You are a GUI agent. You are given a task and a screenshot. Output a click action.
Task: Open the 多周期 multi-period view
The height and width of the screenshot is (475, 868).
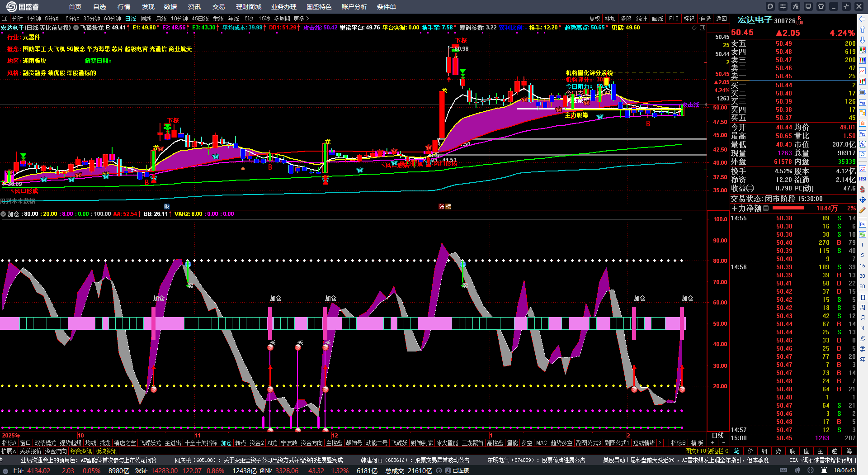[282, 19]
